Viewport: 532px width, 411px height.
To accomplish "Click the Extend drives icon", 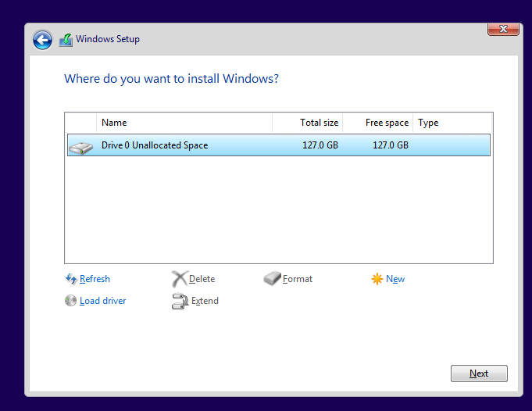I will coord(180,301).
